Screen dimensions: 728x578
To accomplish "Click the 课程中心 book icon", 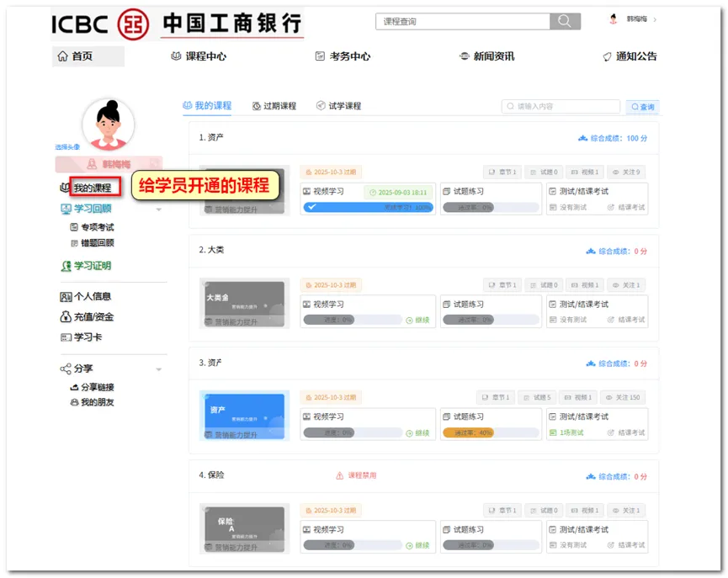I will point(176,56).
